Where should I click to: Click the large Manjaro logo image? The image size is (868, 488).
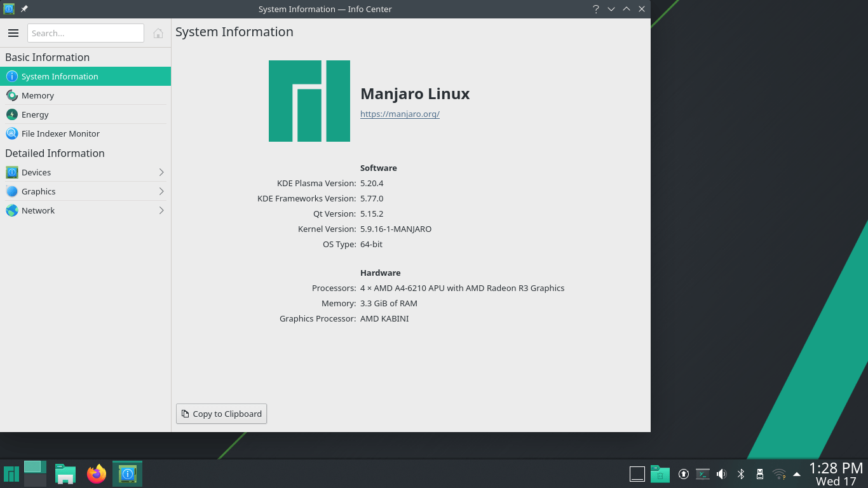coord(309,101)
